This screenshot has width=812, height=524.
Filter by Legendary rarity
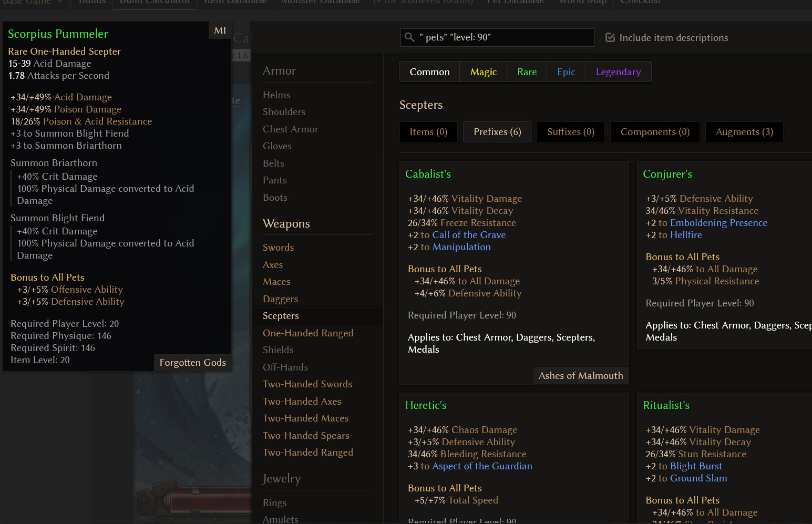click(x=618, y=72)
